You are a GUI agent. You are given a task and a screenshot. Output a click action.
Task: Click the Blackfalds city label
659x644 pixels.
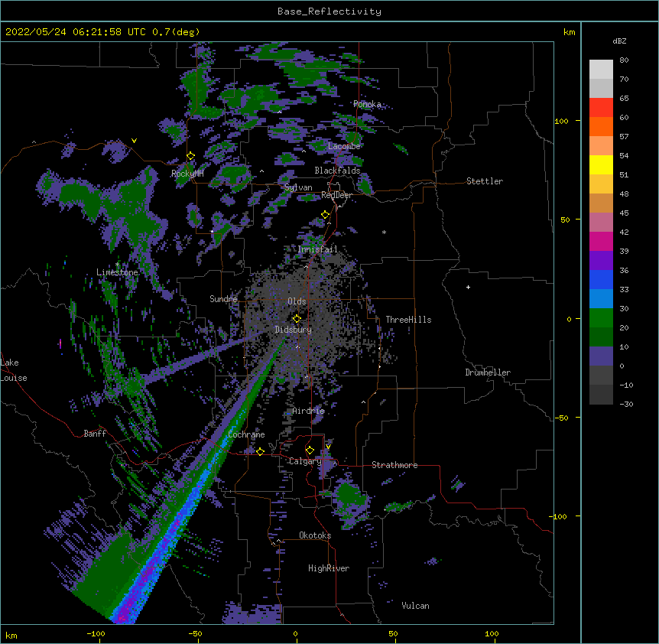click(x=337, y=171)
